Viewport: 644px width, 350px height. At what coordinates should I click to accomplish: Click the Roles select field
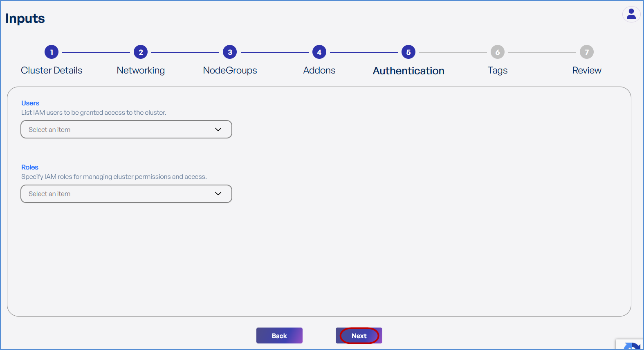pos(119,194)
